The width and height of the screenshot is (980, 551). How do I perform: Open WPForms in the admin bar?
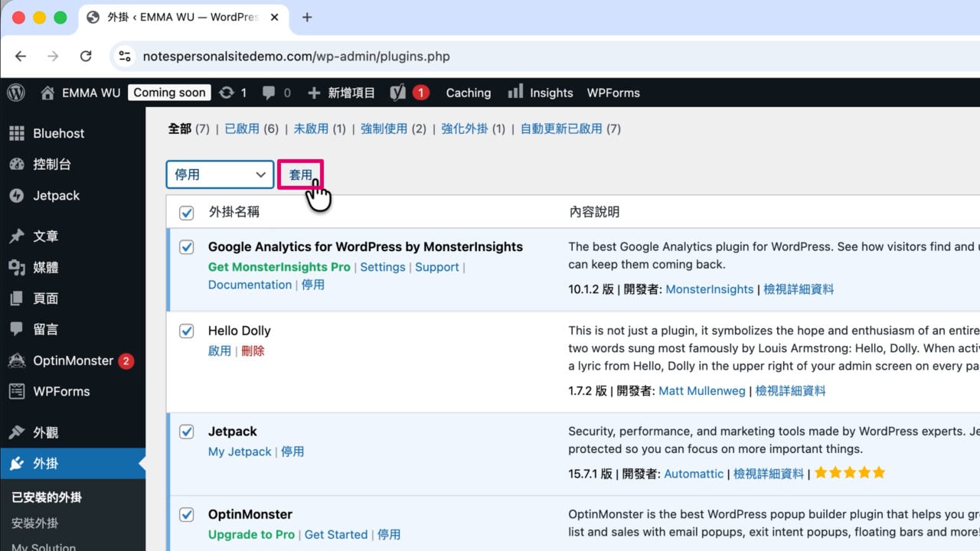(x=613, y=93)
